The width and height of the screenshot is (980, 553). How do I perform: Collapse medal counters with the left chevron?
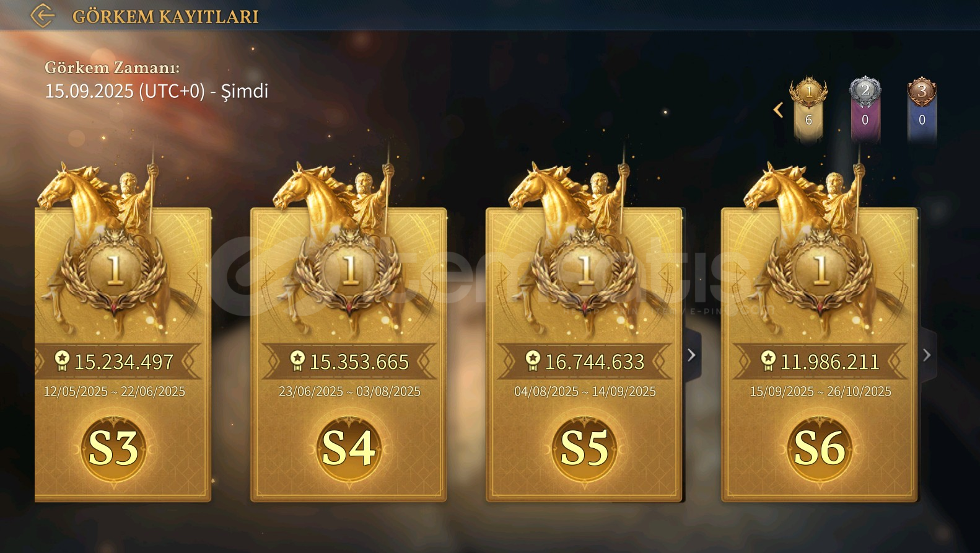click(778, 110)
